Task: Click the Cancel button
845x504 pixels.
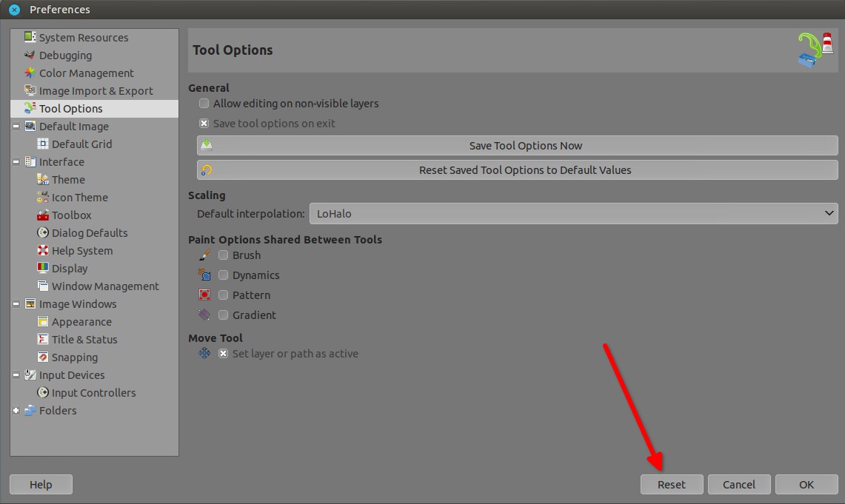Action: pyautogui.click(x=739, y=484)
